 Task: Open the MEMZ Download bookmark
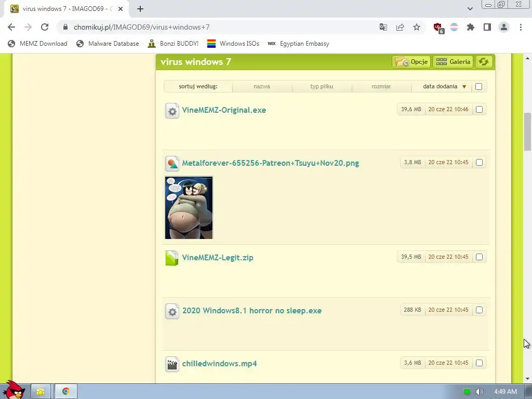(37, 44)
